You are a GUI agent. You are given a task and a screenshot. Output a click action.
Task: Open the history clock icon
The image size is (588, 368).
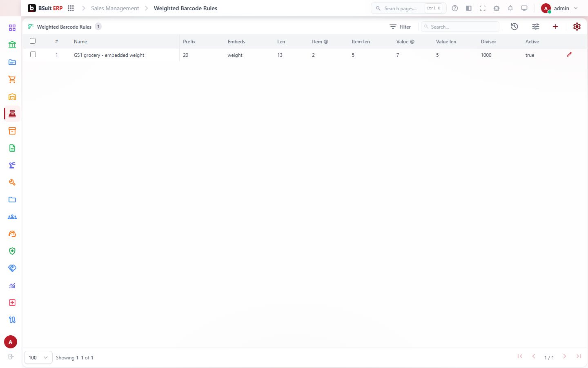tap(514, 27)
